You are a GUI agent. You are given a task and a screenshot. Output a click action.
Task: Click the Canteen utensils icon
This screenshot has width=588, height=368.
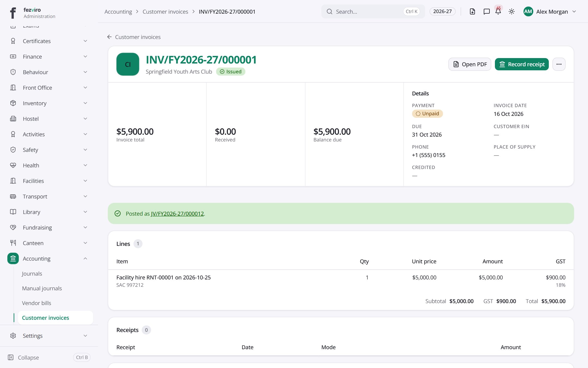point(13,243)
